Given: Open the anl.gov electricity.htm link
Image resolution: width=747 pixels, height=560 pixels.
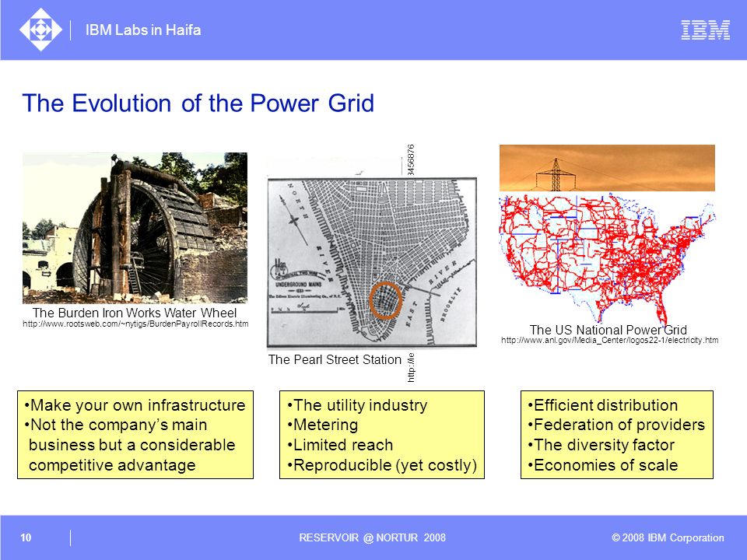Looking at the screenshot, I should (609, 340).
